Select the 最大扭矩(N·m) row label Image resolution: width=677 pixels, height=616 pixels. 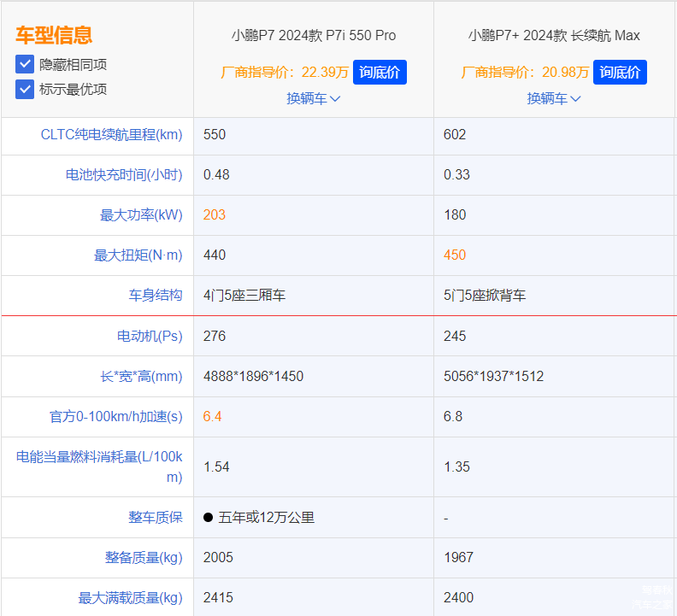pyautogui.click(x=138, y=255)
